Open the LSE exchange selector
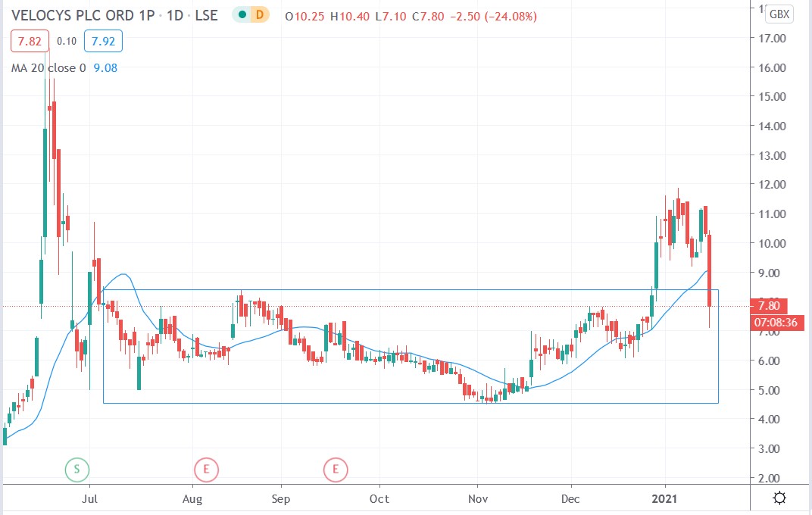The width and height of the screenshot is (812, 515). tap(206, 14)
